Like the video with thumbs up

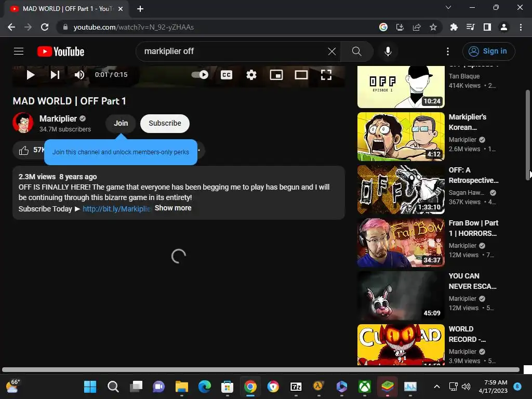click(x=24, y=150)
